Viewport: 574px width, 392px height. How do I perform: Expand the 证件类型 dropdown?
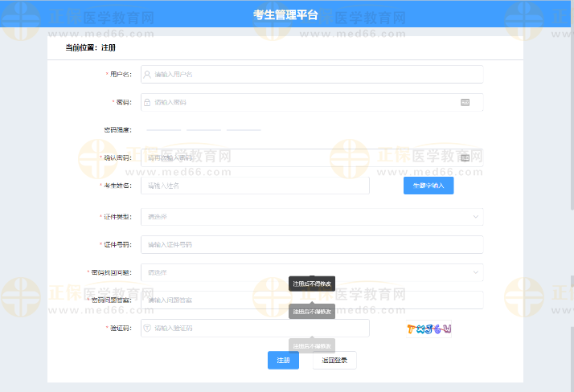311,217
